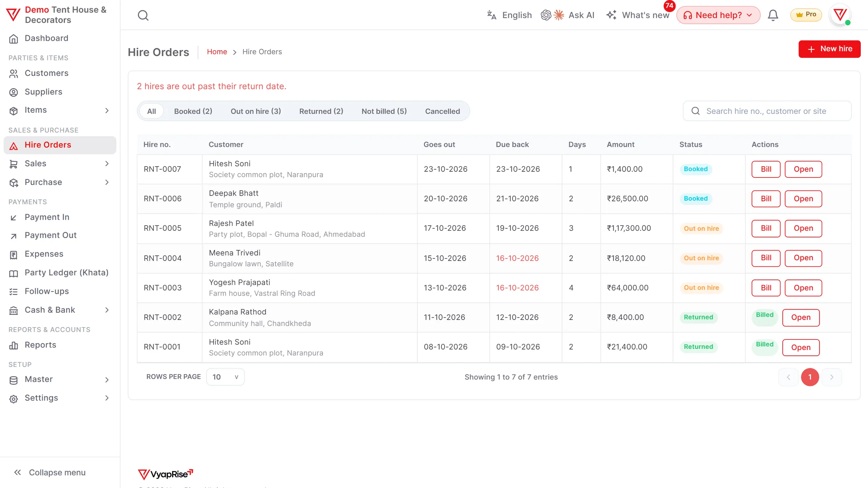This screenshot has width=868, height=488.
Task: Open Expenses from the sidebar
Action: (60, 254)
